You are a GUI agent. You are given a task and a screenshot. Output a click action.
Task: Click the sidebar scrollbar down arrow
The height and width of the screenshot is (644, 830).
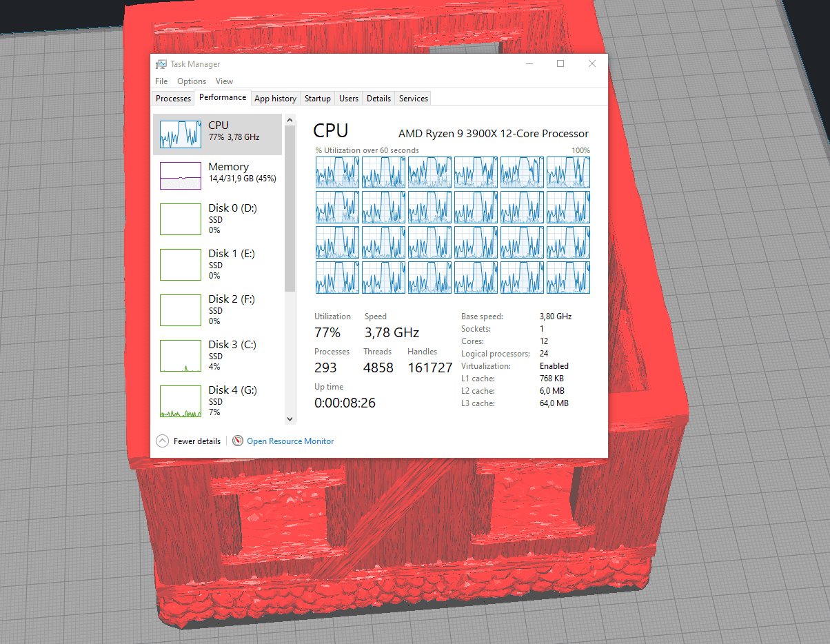click(290, 419)
